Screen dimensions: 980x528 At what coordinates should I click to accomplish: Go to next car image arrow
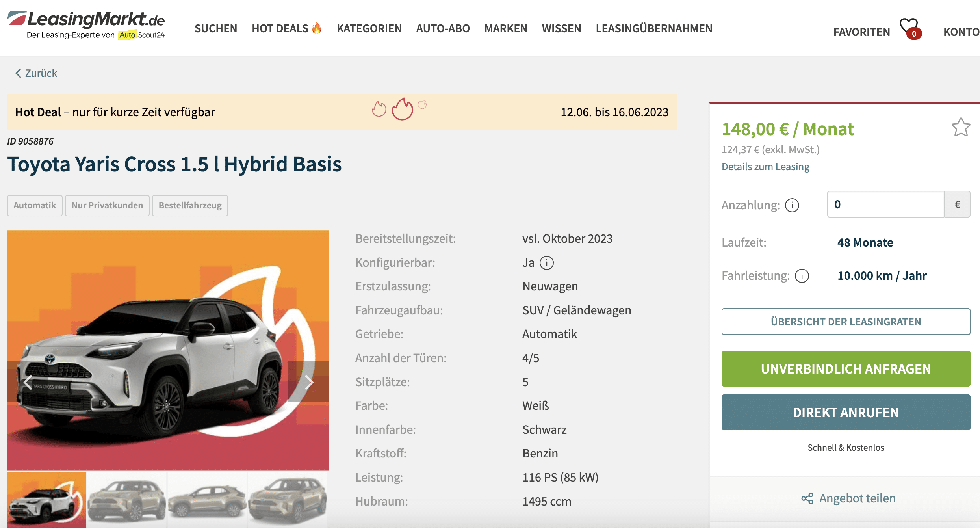pyautogui.click(x=308, y=382)
